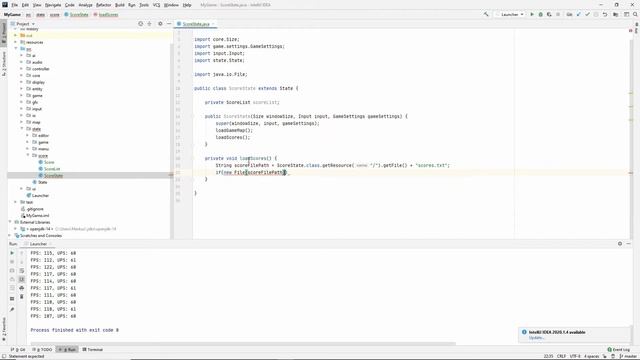640x360 pixels.
Task: Open the Build menu
Action: pos(120,5)
